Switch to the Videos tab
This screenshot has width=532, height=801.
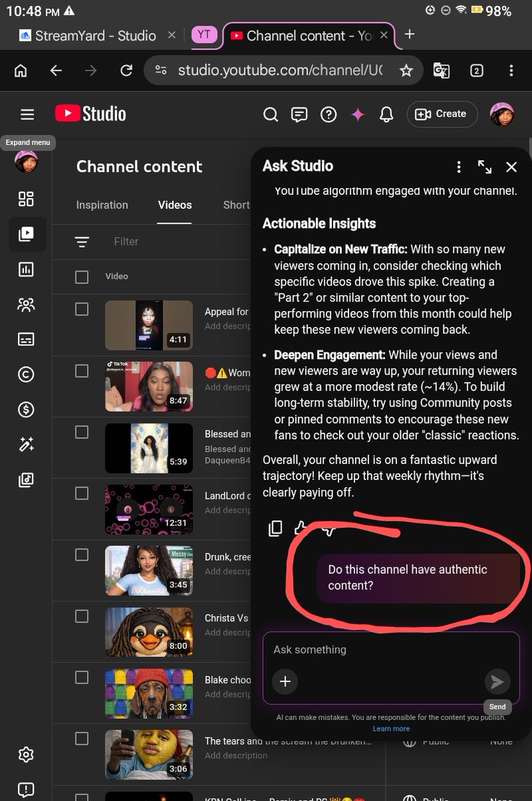coord(175,205)
